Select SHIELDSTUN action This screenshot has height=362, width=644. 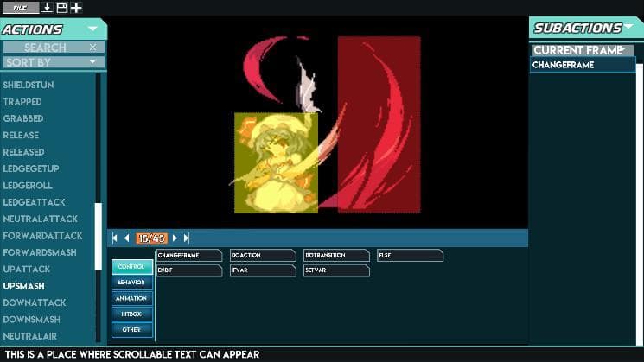pyautogui.click(x=29, y=85)
